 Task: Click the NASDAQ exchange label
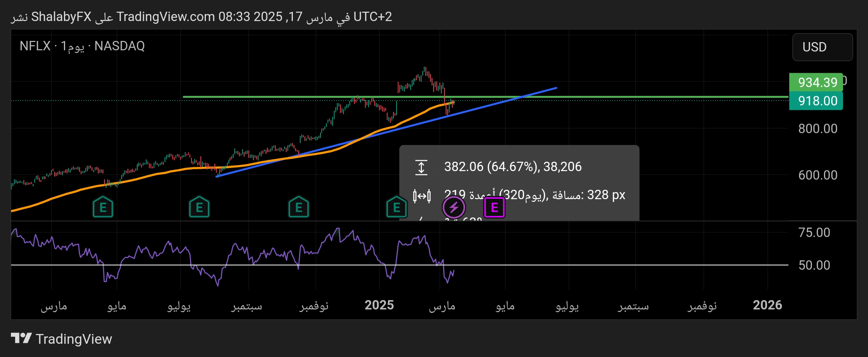[x=120, y=46]
